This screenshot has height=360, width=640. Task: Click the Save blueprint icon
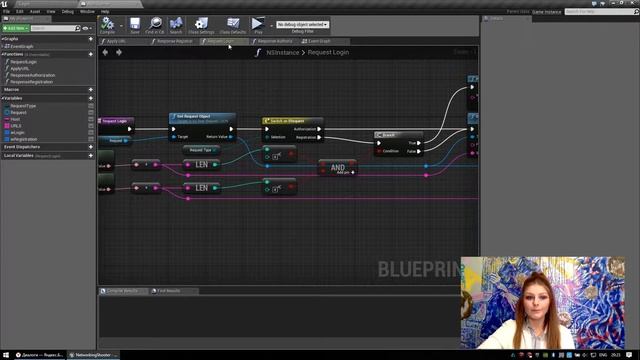click(135, 24)
